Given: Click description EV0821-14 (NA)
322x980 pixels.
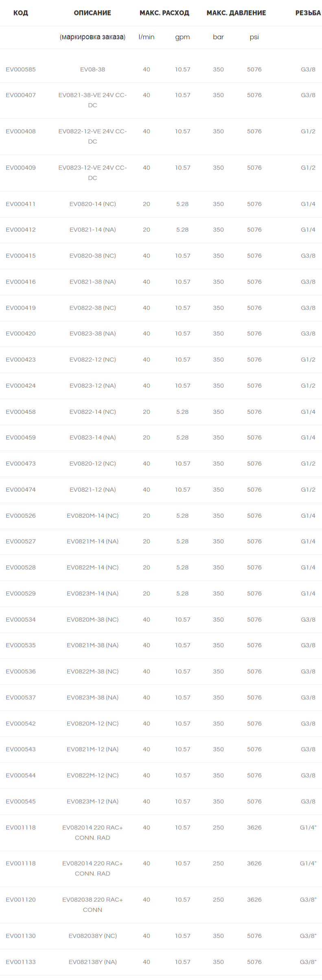Looking at the screenshot, I should 92,230.
